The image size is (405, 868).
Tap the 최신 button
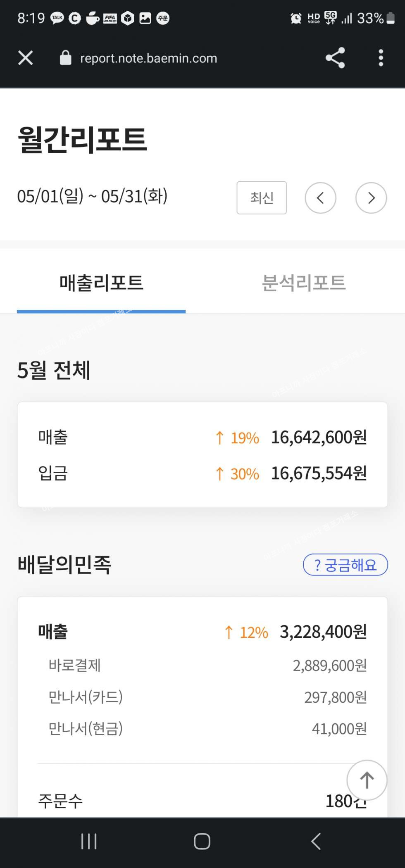coord(262,198)
